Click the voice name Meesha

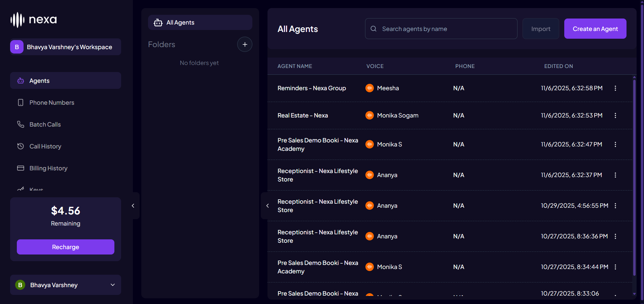click(x=388, y=88)
